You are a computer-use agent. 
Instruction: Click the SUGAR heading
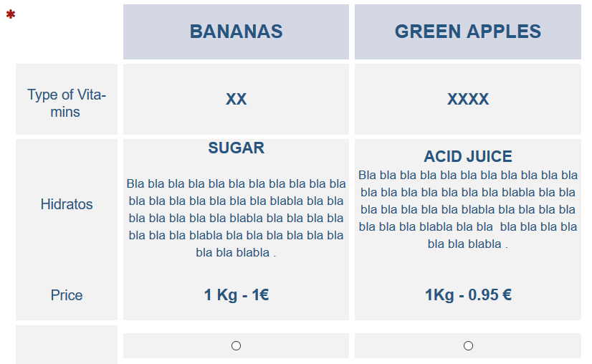(x=236, y=148)
